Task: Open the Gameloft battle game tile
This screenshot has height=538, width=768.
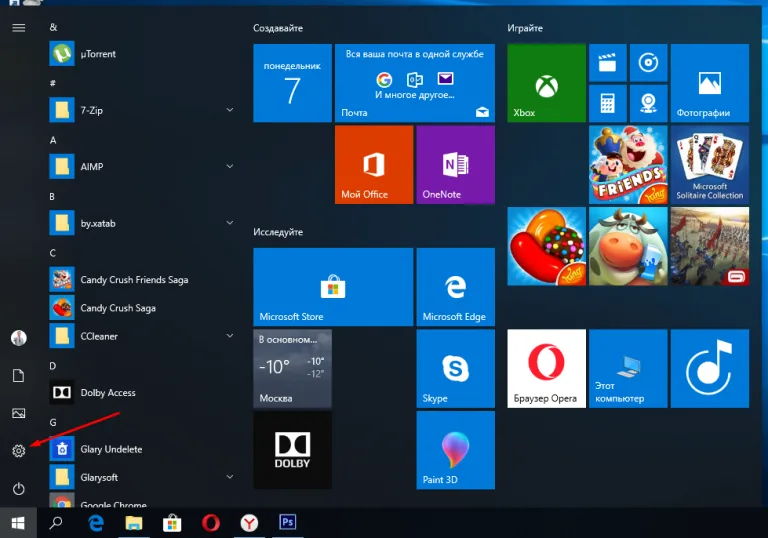Action: [x=710, y=246]
